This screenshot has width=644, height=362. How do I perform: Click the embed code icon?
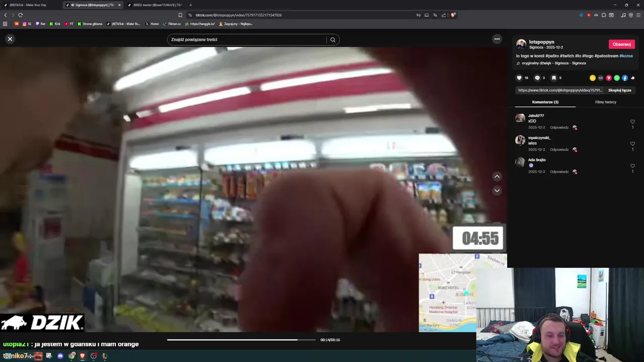pyautogui.click(x=601, y=78)
